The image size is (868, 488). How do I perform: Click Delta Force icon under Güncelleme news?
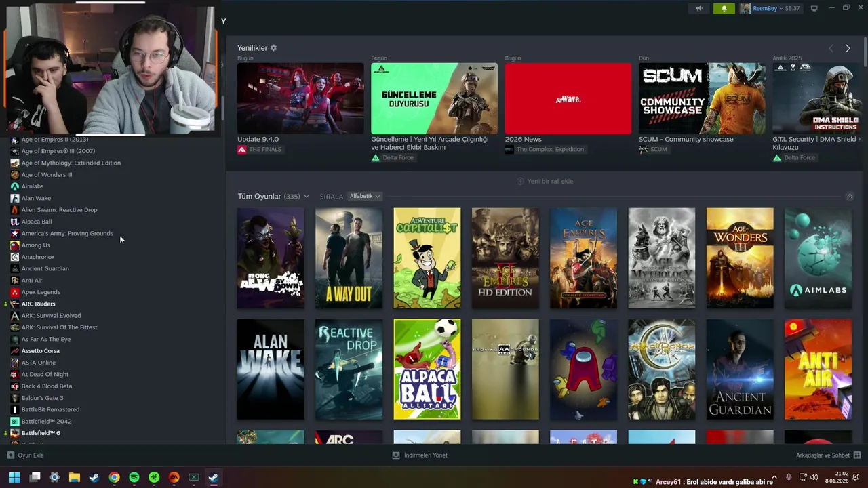(376, 158)
